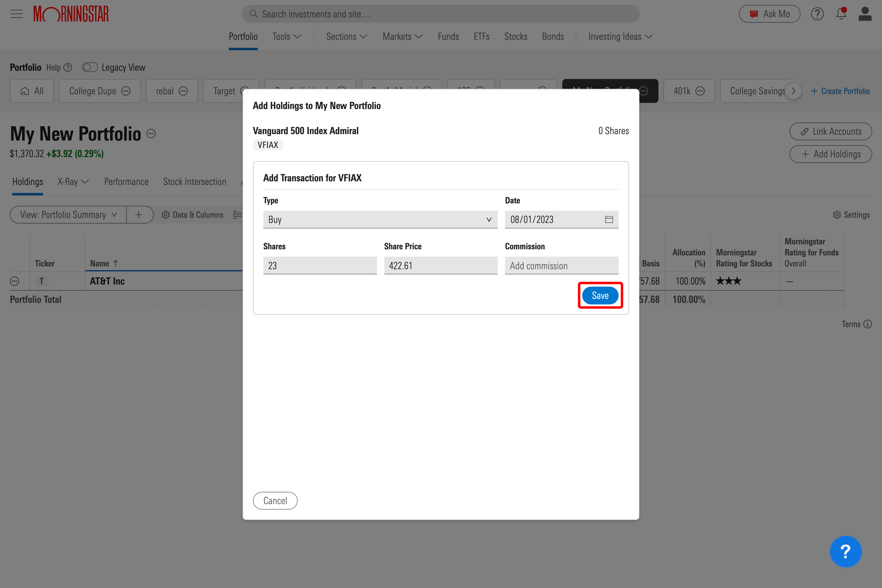
Task: Click the Create Portfolio link
Action: coord(840,91)
